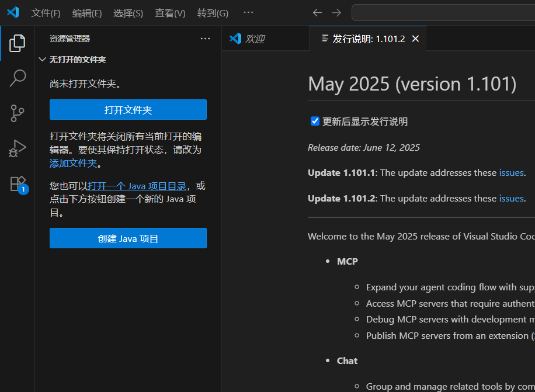This screenshot has height=392, width=535.
Task: Follow the 打开一个 Java 项目目录 link
Action: point(137,186)
